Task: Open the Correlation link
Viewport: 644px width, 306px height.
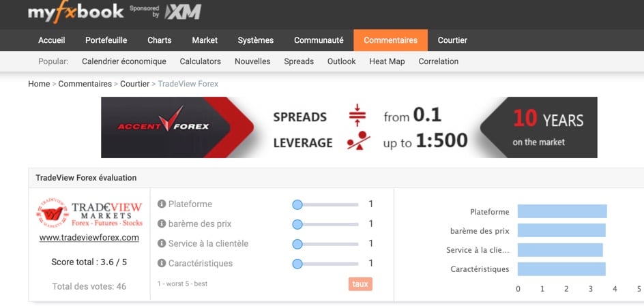Action: [438, 61]
